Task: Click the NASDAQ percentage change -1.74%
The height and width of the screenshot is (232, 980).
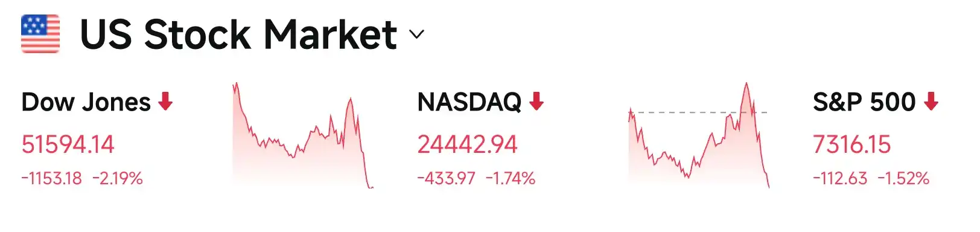Action: click(511, 178)
